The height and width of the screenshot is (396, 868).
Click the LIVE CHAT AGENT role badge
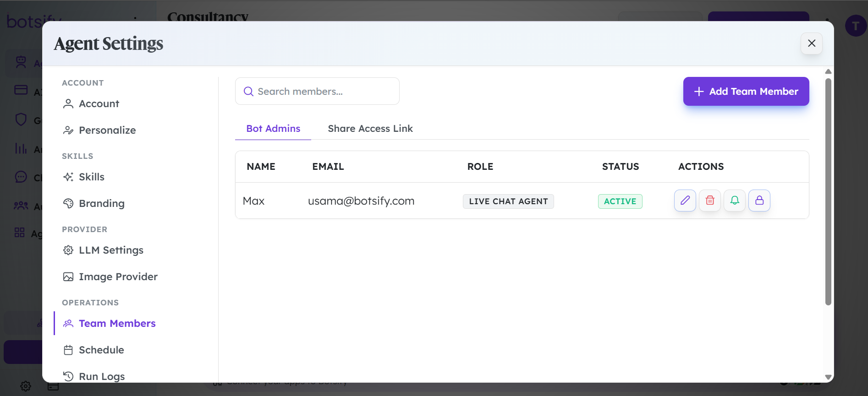click(508, 201)
